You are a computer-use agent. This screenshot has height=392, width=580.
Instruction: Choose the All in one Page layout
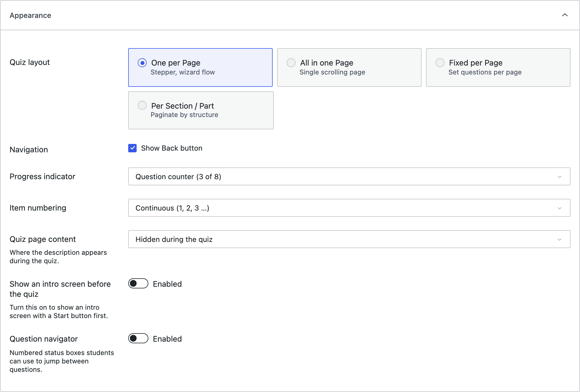(349, 67)
